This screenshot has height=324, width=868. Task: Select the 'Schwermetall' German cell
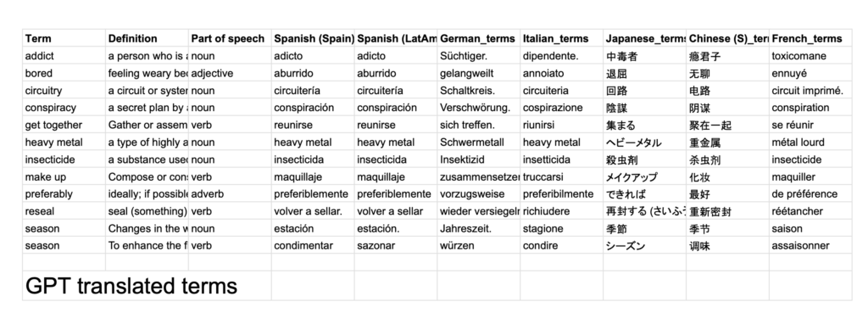[x=479, y=142]
